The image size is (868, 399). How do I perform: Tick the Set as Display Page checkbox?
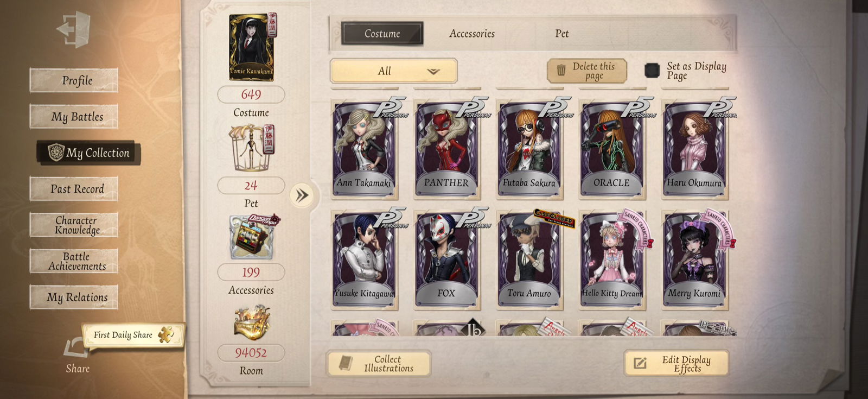(x=652, y=71)
